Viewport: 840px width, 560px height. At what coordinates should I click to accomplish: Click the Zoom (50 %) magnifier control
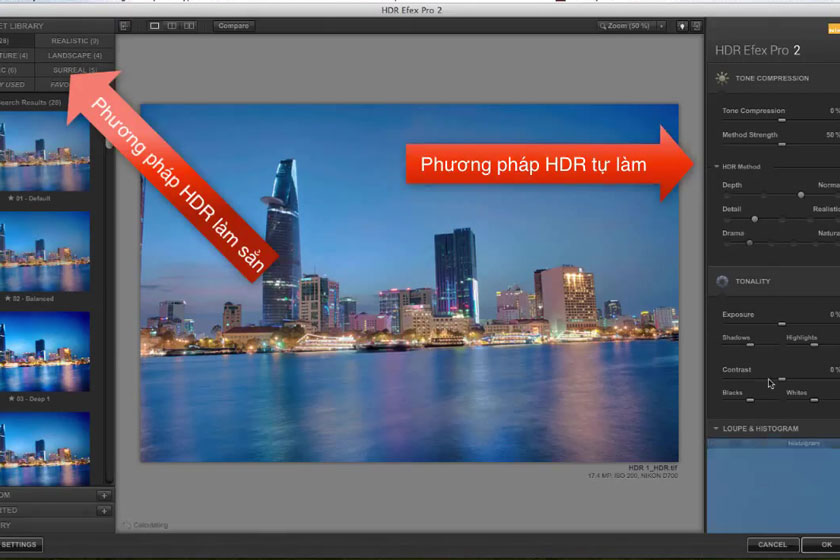point(625,26)
